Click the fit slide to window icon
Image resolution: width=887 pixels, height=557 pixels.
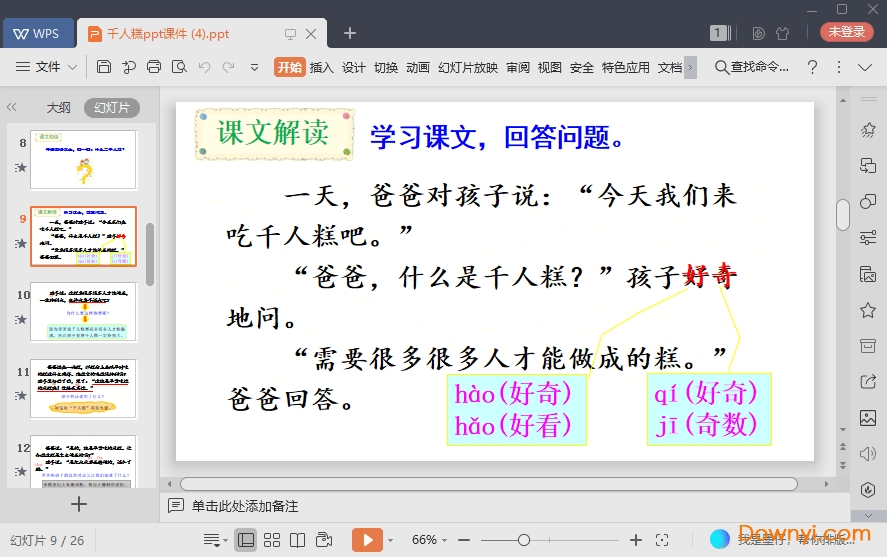[x=661, y=540]
